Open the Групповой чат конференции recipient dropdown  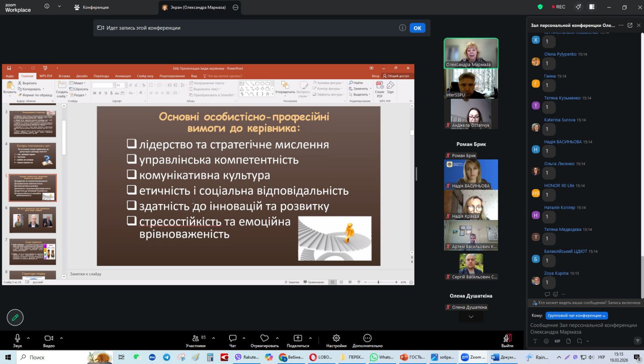pyautogui.click(x=576, y=316)
